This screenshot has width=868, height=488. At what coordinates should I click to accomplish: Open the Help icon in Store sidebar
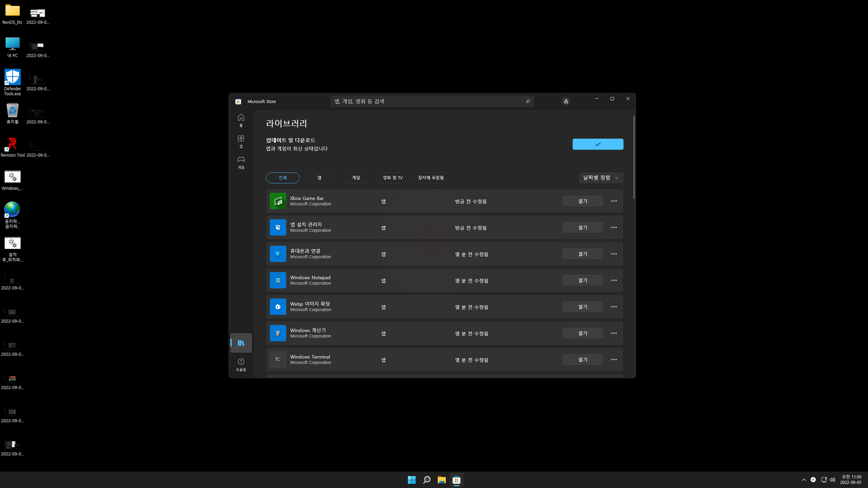click(x=241, y=365)
